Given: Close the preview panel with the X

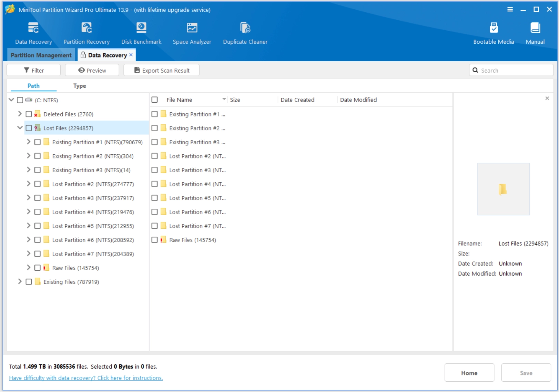Looking at the screenshot, I should (x=547, y=99).
